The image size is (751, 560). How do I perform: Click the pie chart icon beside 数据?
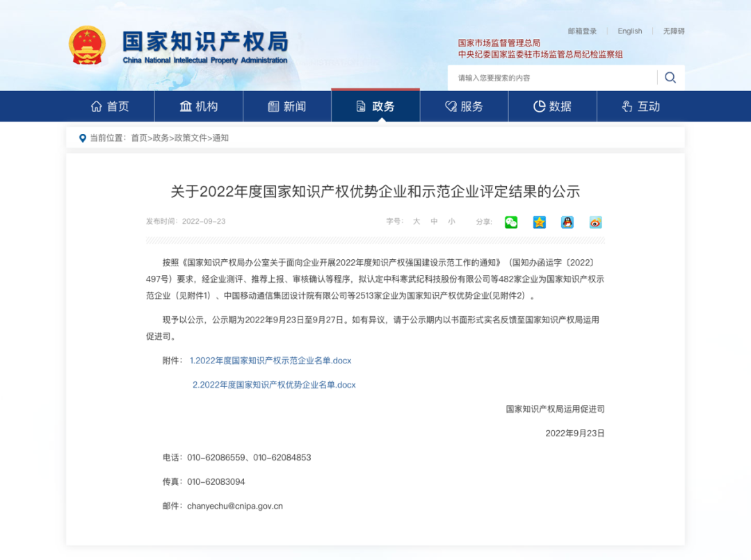coord(540,106)
